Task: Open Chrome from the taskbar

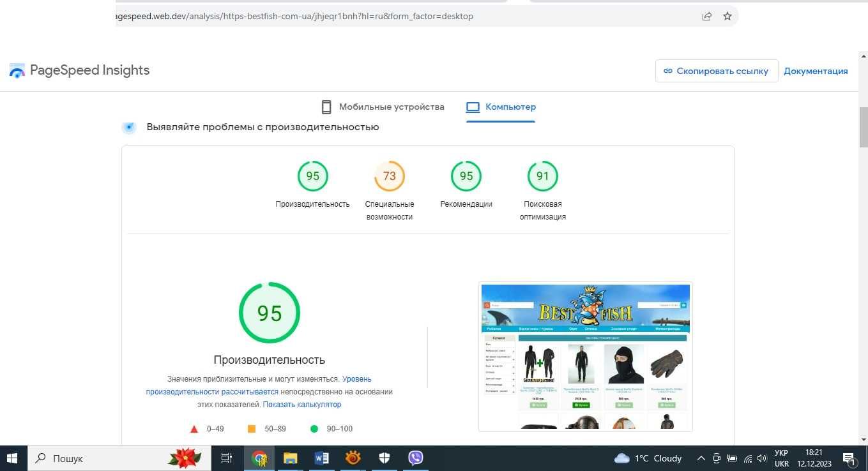Action: point(259,458)
